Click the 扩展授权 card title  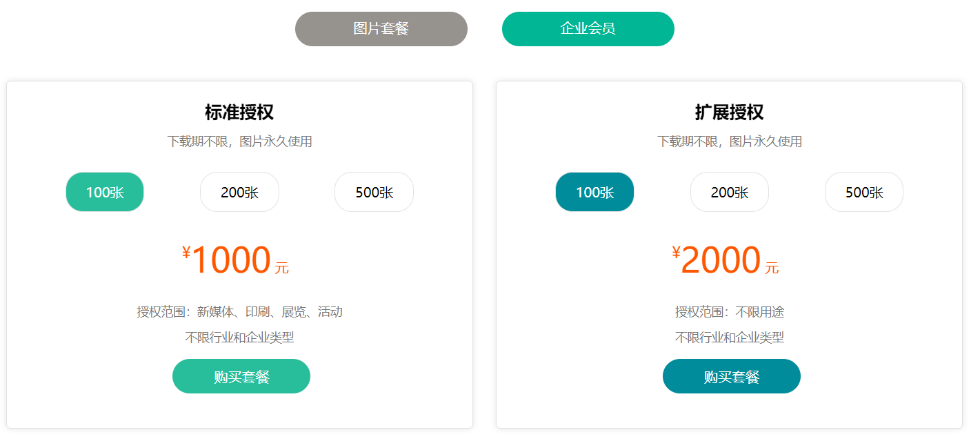[x=729, y=112]
